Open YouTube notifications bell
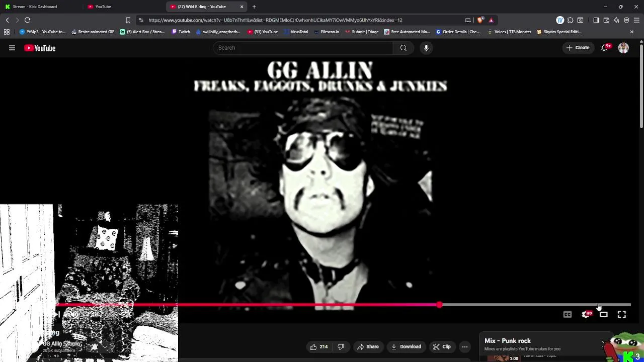 pyautogui.click(x=604, y=48)
